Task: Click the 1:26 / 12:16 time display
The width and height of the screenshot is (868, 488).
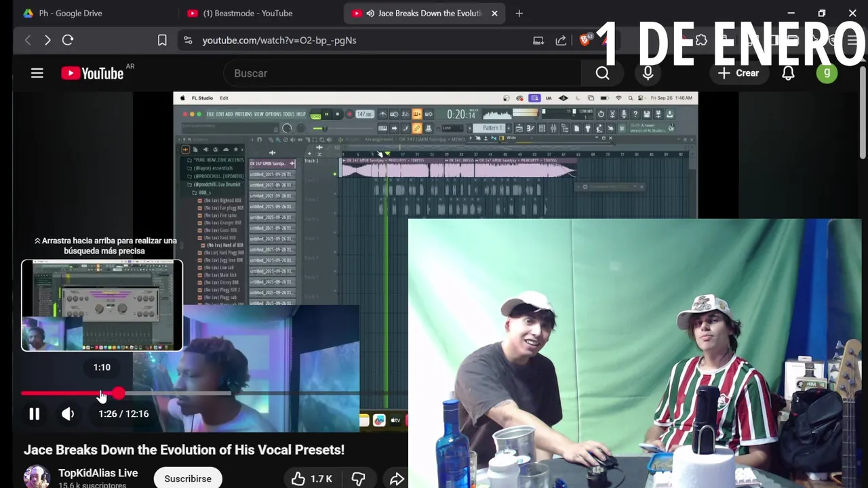Action: click(x=123, y=414)
